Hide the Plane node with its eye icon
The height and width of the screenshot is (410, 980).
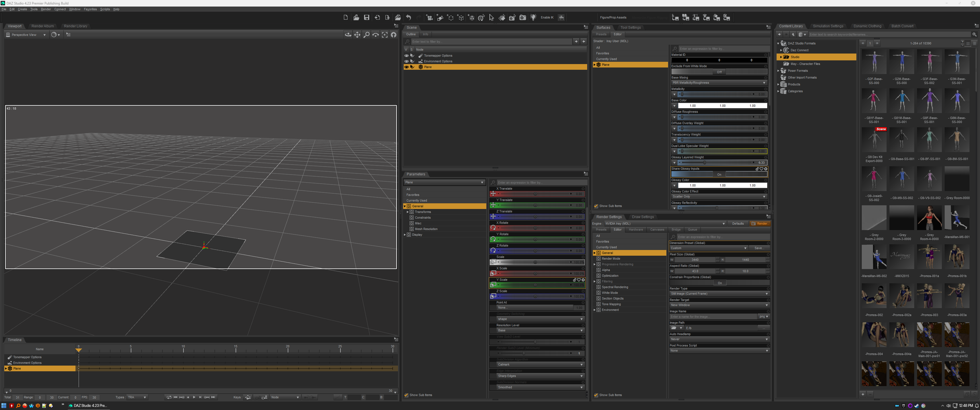(406, 67)
